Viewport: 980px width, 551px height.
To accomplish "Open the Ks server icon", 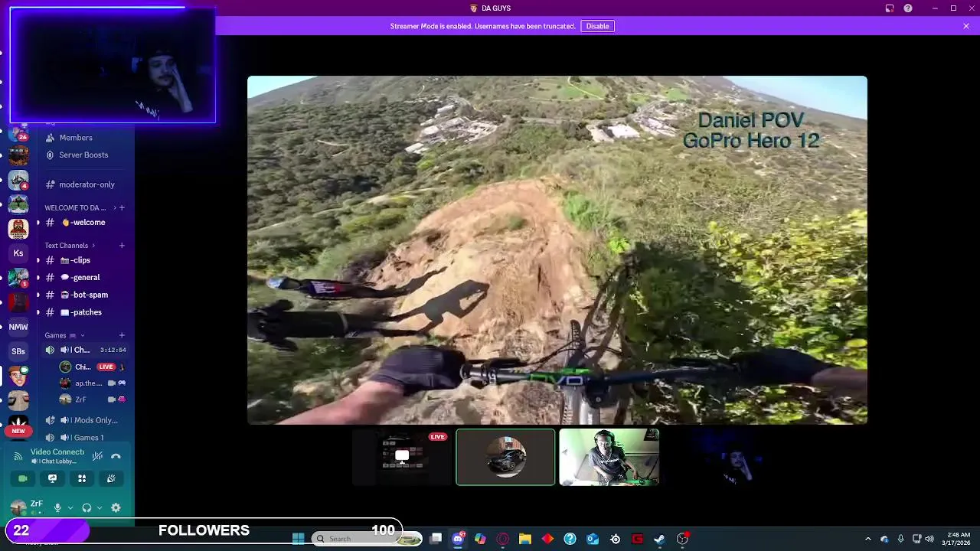I will [x=18, y=253].
